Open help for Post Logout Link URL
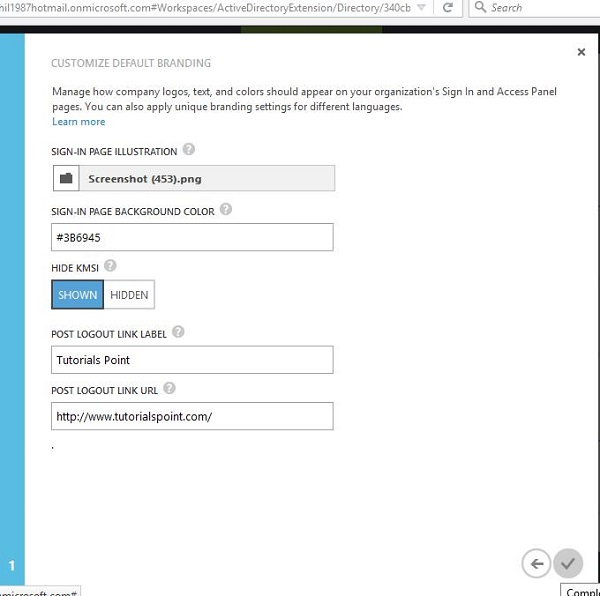Viewport: 600px width, 596px height. pos(169,388)
